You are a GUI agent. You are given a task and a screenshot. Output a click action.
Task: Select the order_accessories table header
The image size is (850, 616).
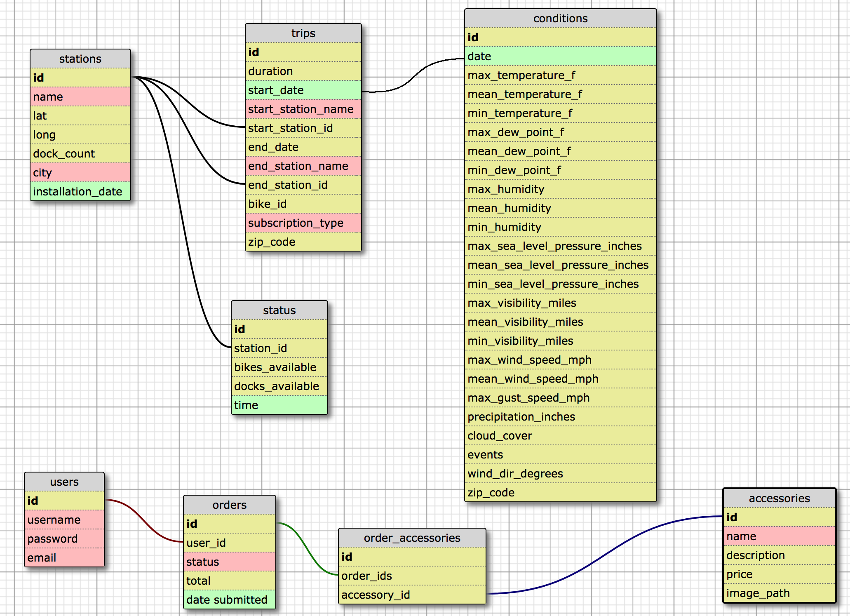click(412, 538)
